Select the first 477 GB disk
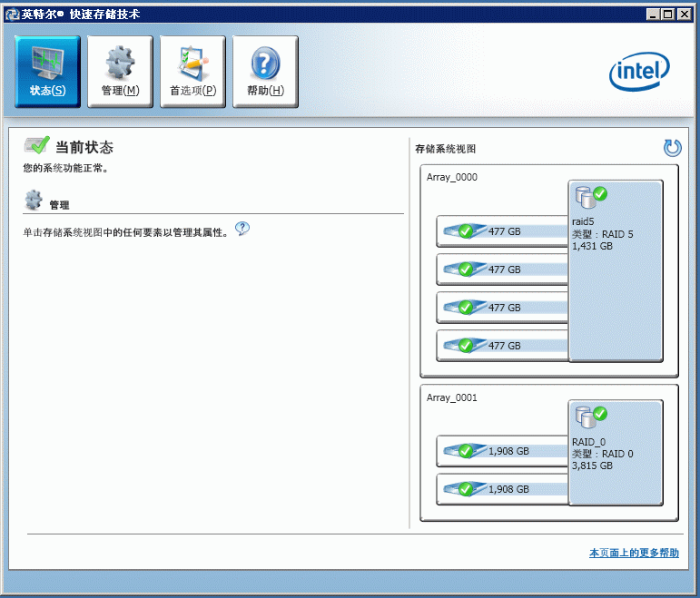Image resolution: width=700 pixels, height=598 pixels. click(502, 231)
